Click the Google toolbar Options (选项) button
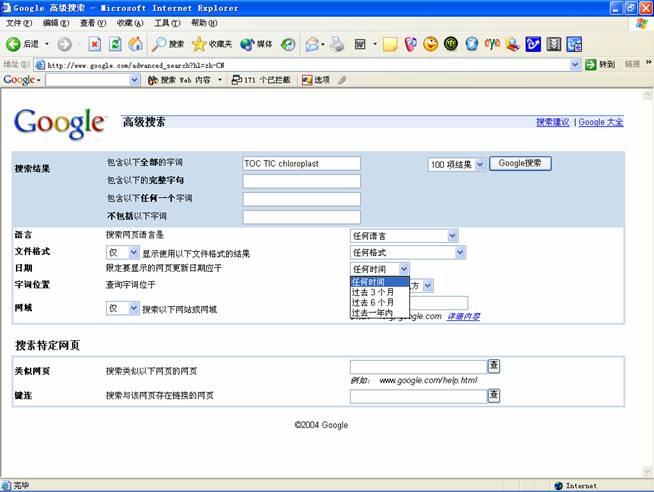 (x=316, y=80)
